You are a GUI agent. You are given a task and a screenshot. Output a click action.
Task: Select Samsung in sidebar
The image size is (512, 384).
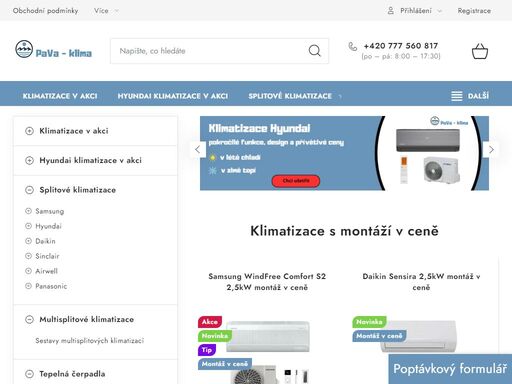[x=50, y=211]
